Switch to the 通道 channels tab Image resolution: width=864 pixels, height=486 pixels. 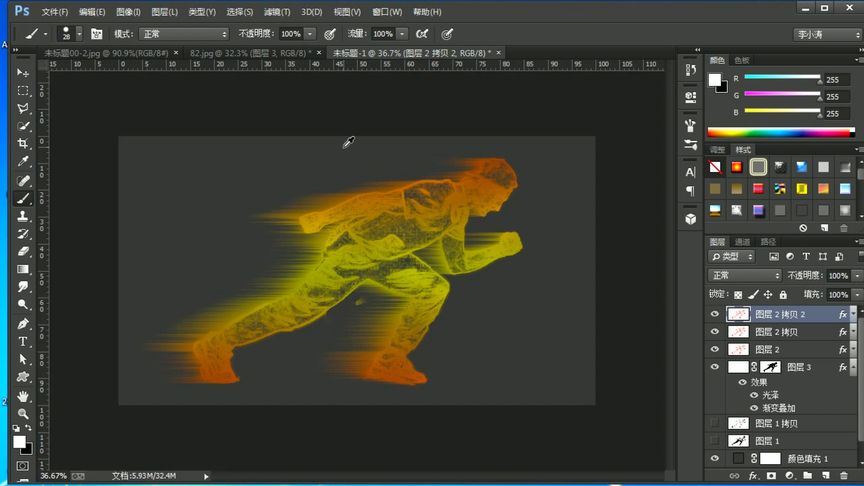[x=743, y=242]
